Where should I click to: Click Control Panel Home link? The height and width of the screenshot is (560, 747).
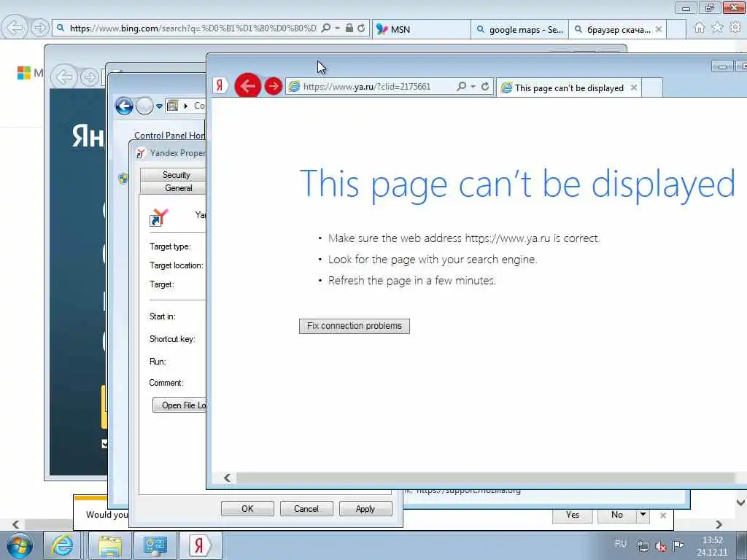(169, 135)
